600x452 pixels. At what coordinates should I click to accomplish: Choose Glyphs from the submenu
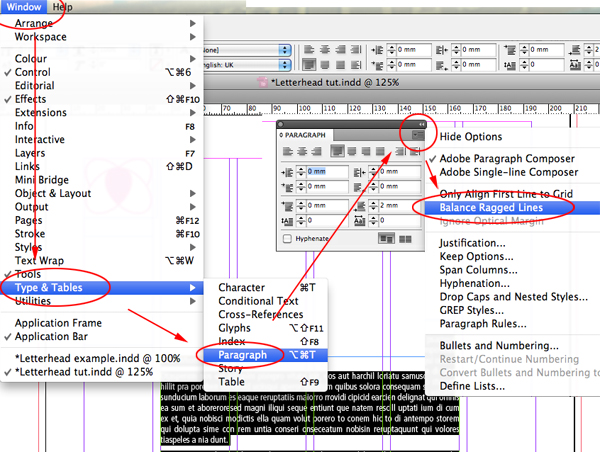tap(266, 328)
